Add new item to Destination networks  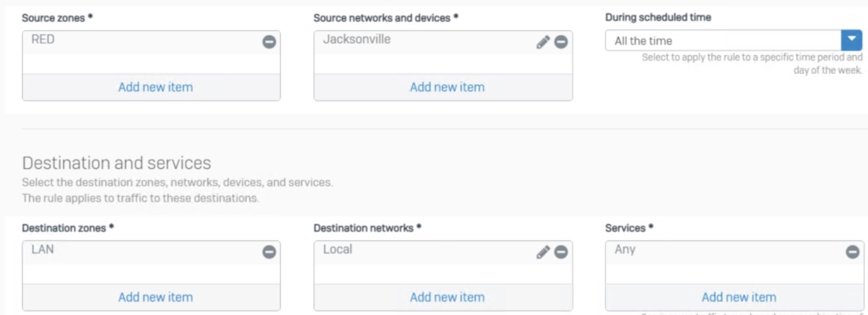coord(447,297)
